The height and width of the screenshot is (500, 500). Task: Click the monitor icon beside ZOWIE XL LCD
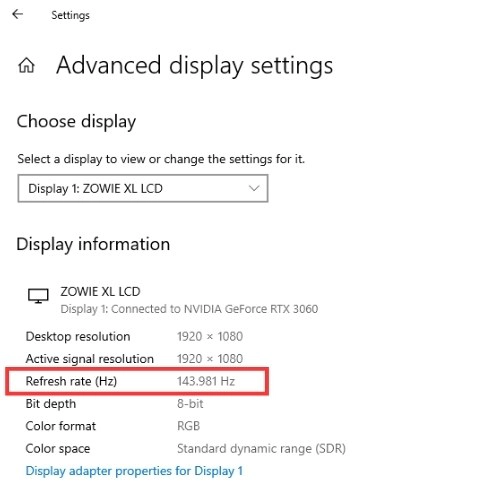point(38,296)
